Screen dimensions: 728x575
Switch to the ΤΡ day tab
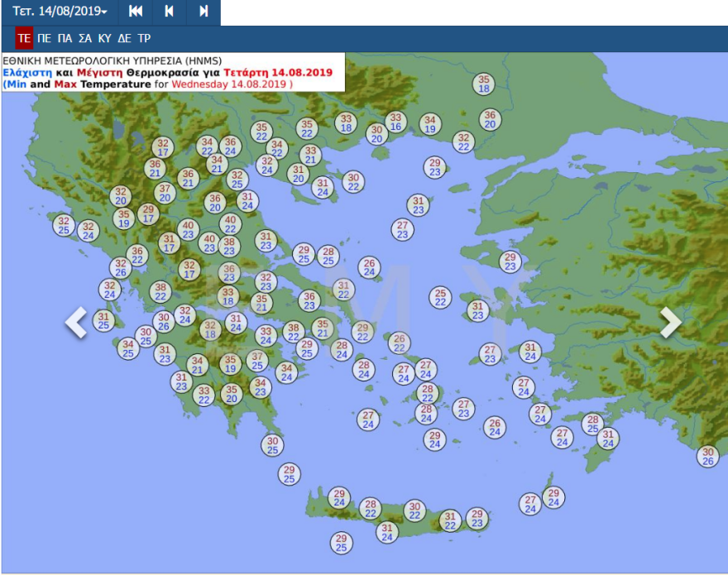[x=144, y=38]
